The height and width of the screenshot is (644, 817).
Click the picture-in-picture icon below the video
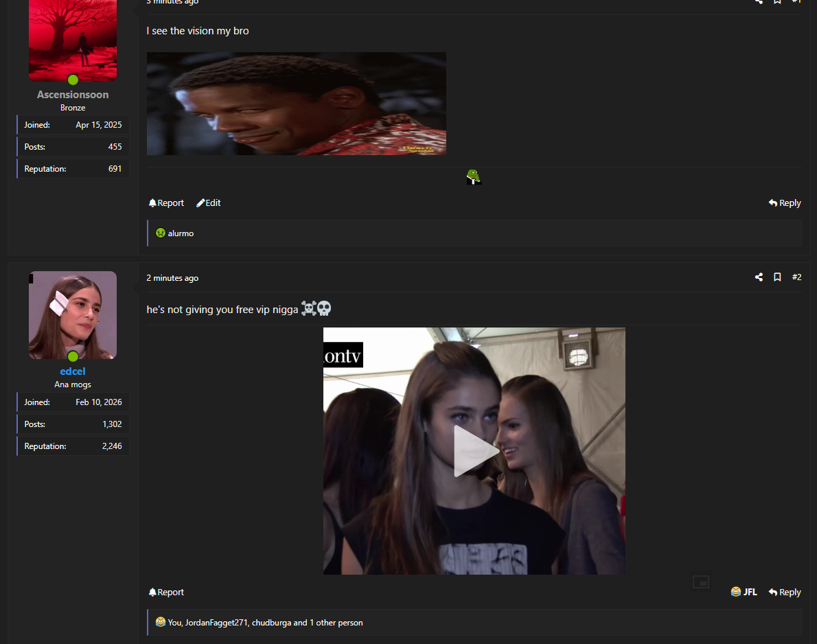[x=700, y=582]
